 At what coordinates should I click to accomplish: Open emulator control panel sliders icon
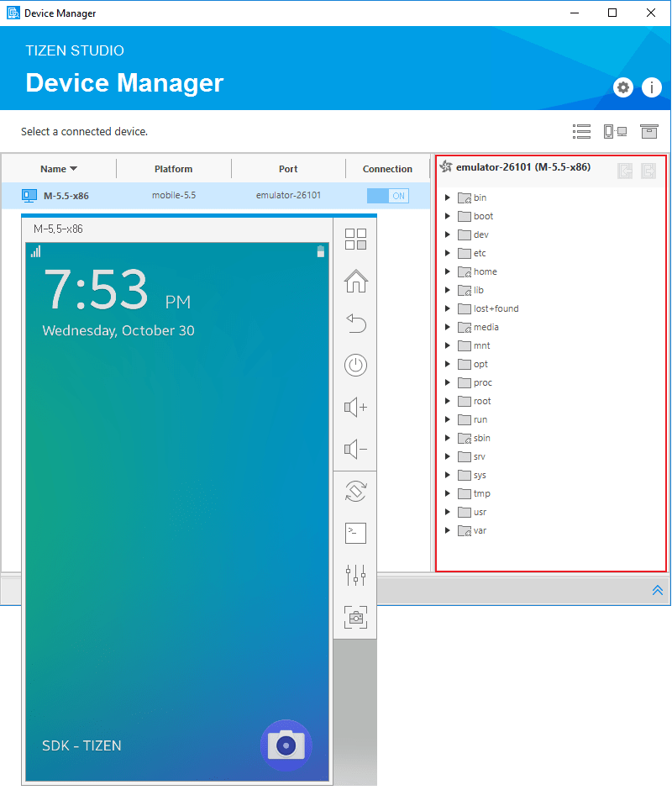click(x=355, y=575)
